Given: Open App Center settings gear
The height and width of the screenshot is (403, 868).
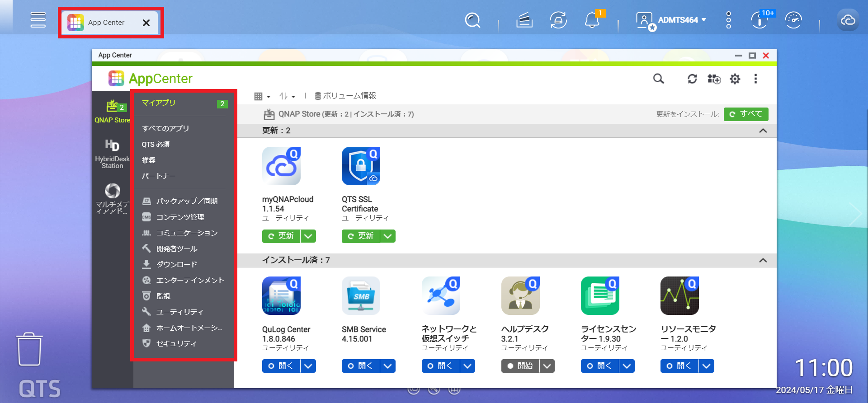Looking at the screenshot, I should click(735, 79).
